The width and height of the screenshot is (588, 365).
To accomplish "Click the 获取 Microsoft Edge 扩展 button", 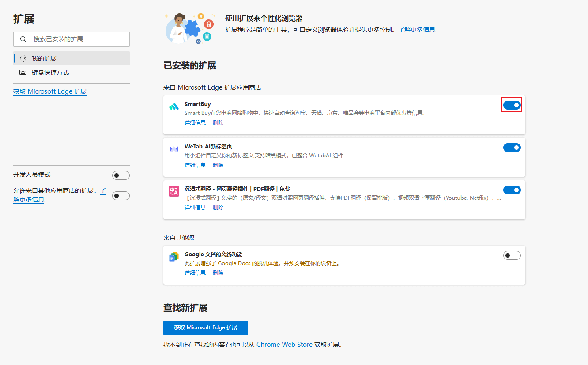I will [x=206, y=328].
